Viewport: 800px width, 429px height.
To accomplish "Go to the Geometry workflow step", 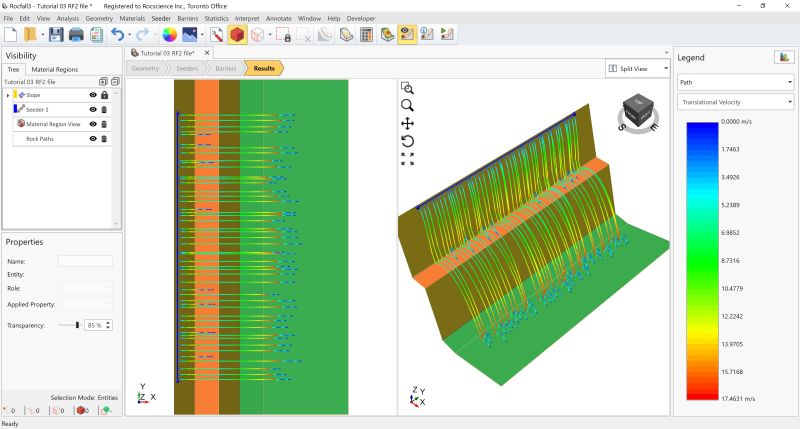I will pyautogui.click(x=145, y=68).
